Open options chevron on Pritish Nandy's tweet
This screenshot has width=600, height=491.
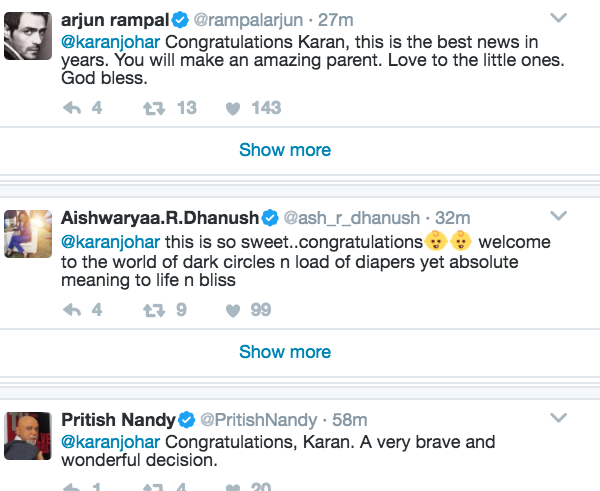[x=559, y=418]
